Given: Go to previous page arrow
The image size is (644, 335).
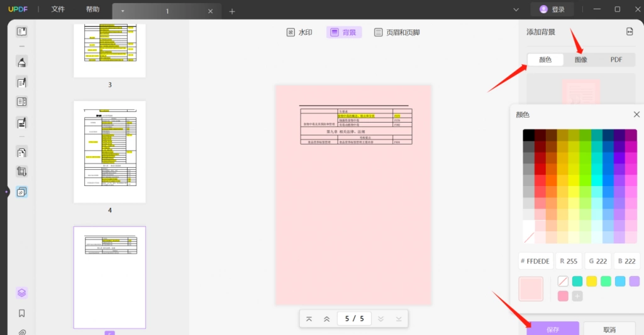Looking at the screenshot, I should click(x=326, y=319).
